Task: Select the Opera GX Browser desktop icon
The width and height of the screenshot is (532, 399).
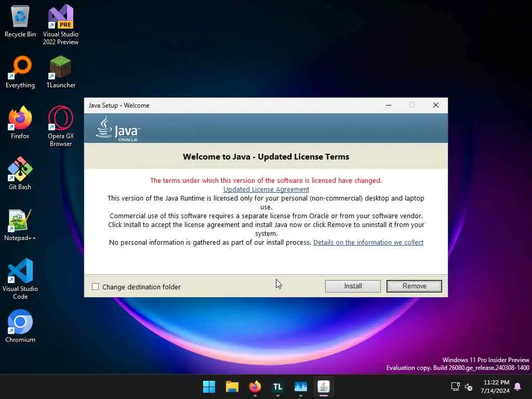Action: click(61, 126)
